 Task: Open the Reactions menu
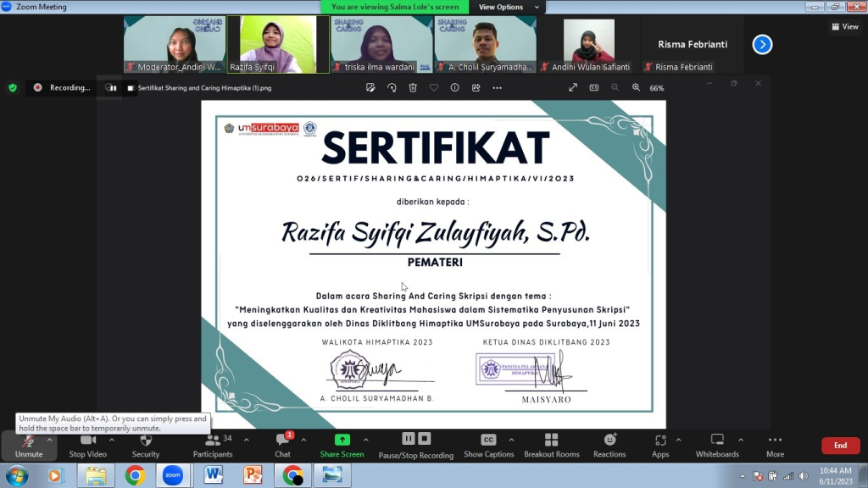(x=609, y=444)
